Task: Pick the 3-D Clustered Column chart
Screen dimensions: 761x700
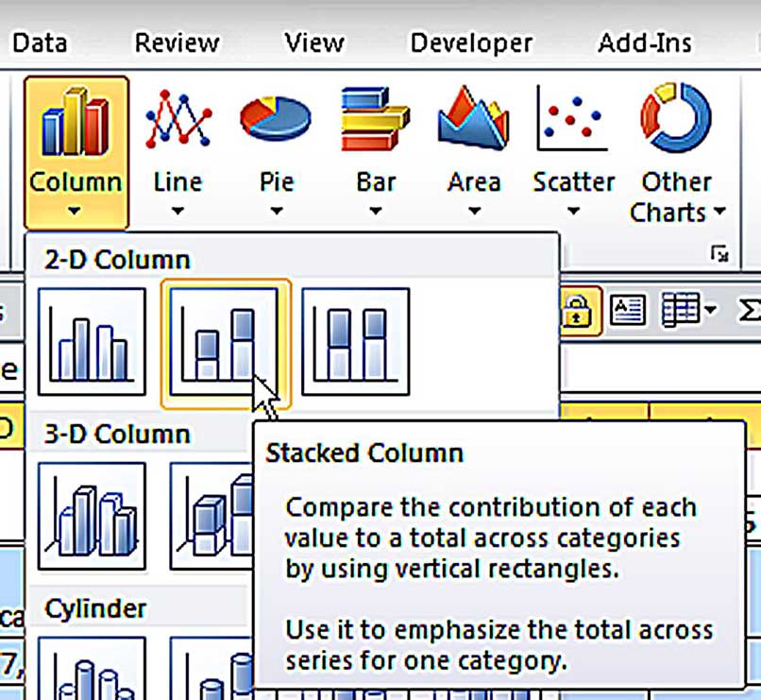Action: (92, 516)
